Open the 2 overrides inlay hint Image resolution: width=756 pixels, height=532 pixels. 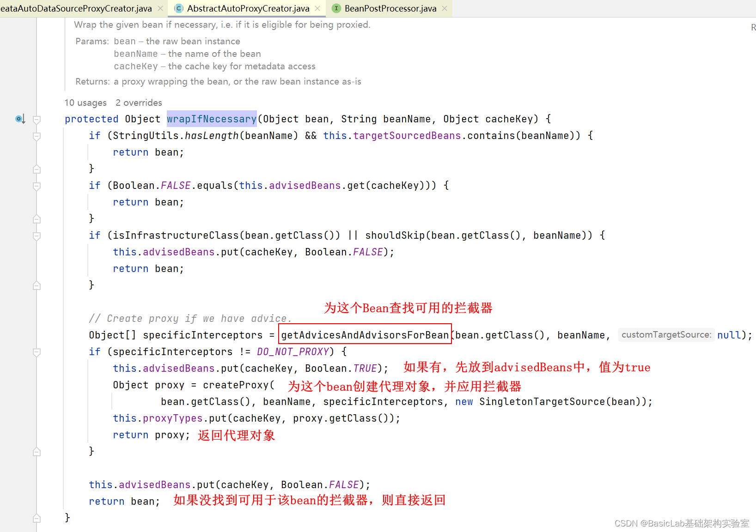point(139,103)
